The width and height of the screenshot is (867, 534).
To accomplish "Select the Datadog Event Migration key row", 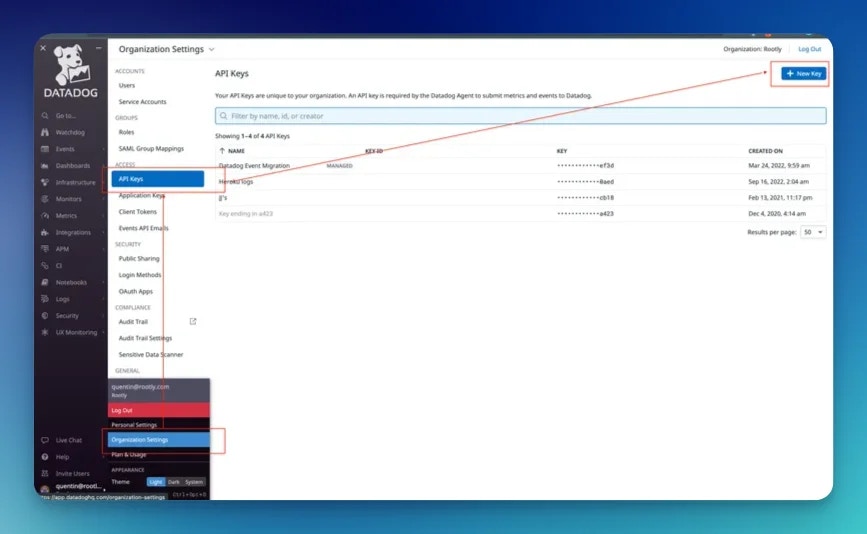I will pyautogui.click(x=520, y=165).
